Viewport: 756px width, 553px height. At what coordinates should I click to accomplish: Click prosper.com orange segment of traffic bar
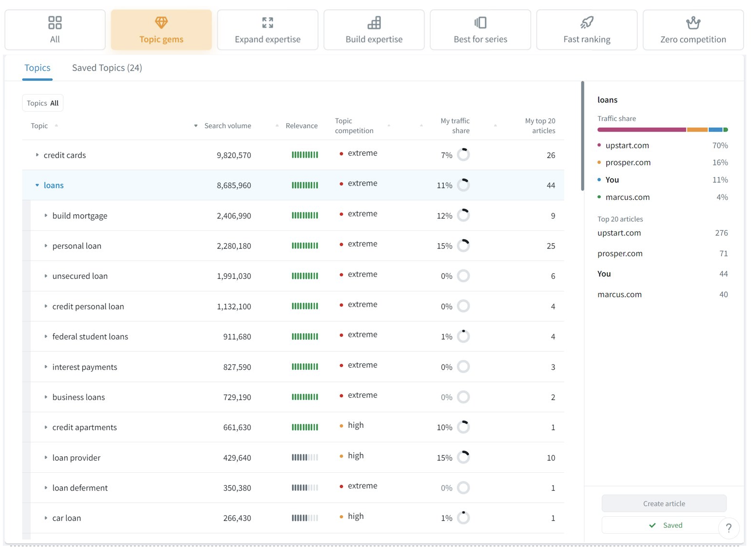tap(697, 130)
